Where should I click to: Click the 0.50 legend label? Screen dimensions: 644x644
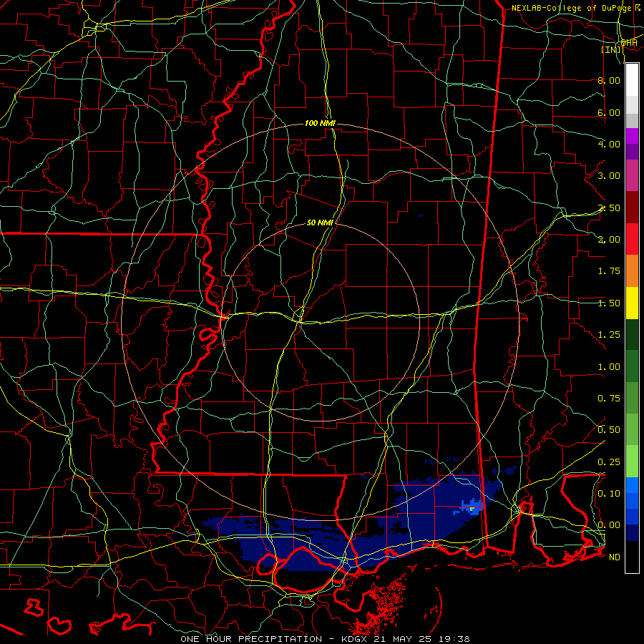609,429
